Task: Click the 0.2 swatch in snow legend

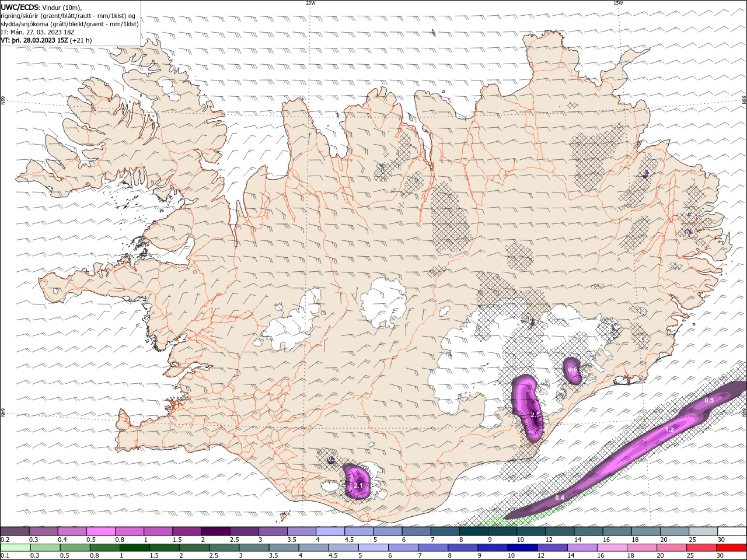Action: (x=15, y=531)
